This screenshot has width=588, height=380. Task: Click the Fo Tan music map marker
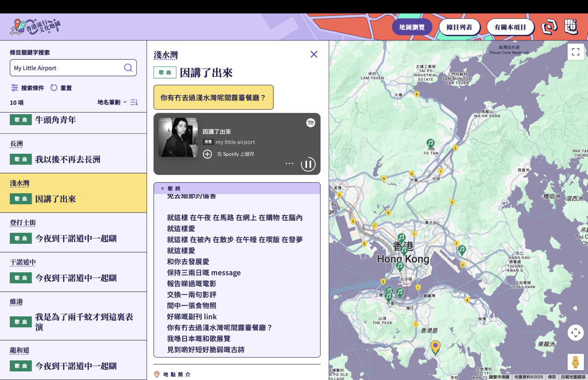pos(430,143)
